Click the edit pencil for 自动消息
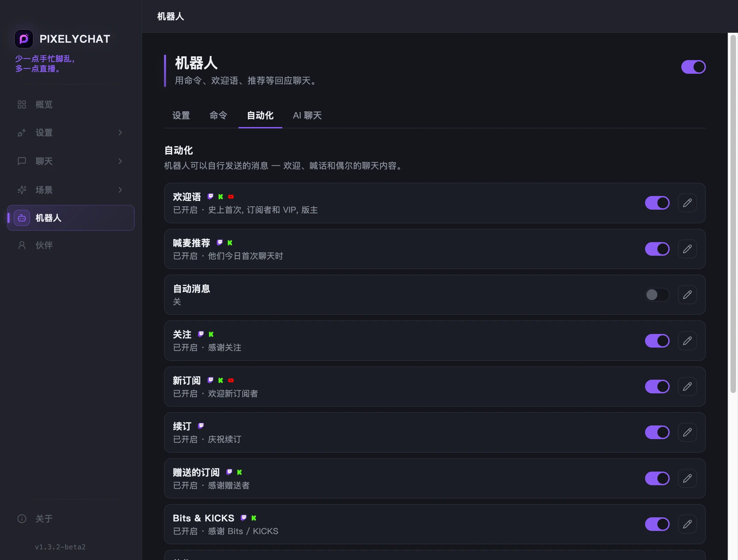Image resolution: width=738 pixels, height=560 pixels. point(687,295)
